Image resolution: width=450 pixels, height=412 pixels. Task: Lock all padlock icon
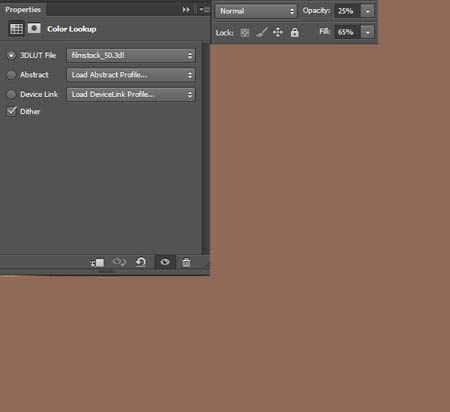click(294, 32)
